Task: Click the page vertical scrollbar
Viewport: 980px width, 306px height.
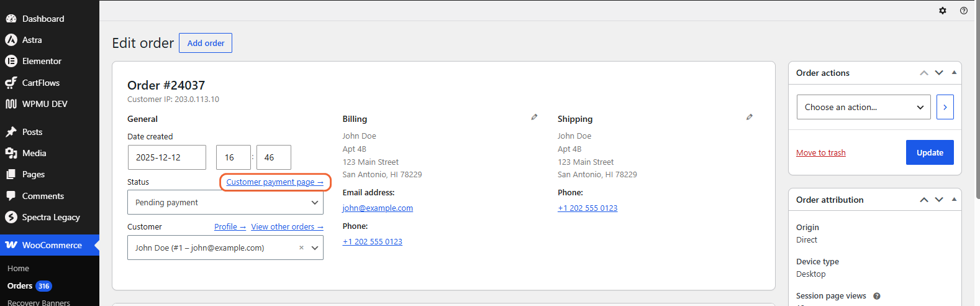Action: tap(978, 100)
